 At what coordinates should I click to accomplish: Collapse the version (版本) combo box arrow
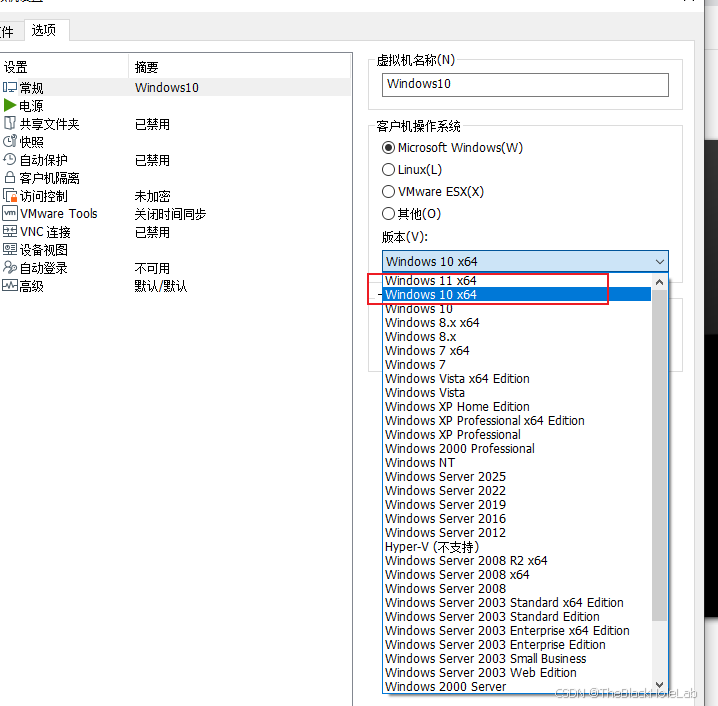coord(659,261)
